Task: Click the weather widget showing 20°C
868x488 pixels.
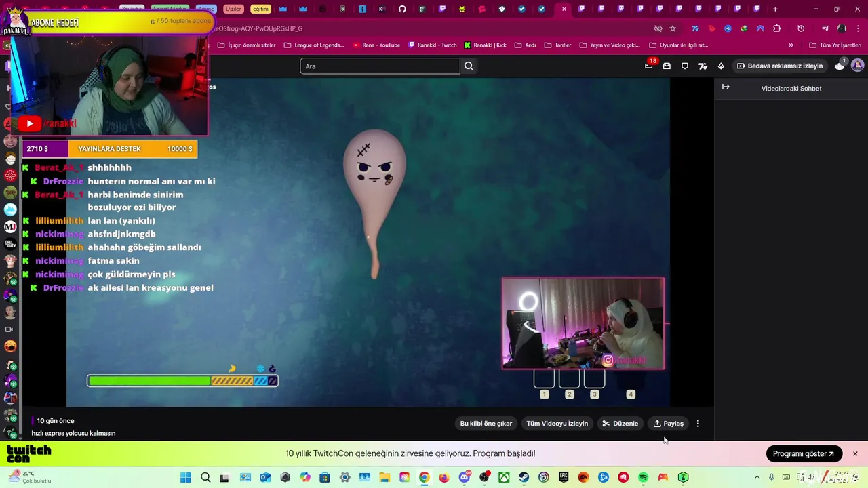Action: pos(30,477)
